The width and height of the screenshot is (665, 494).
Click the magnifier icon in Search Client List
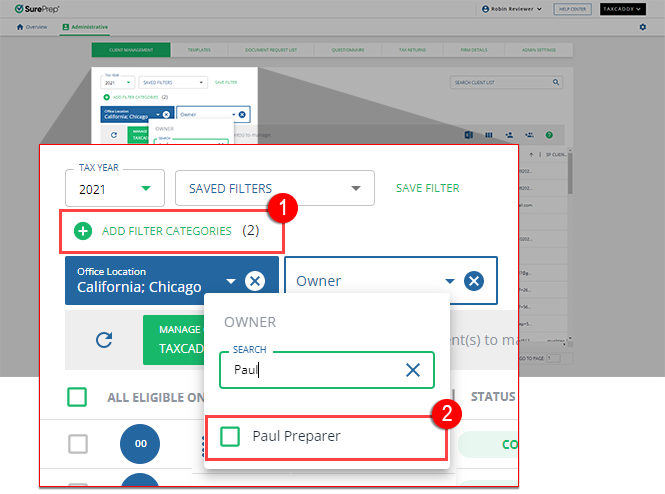click(556, 82)
